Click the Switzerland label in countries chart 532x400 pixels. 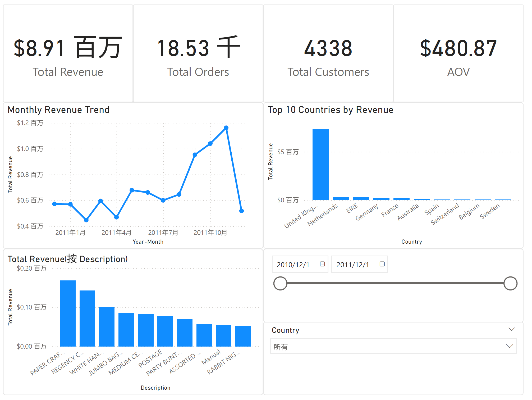click(x=445, y=214)
